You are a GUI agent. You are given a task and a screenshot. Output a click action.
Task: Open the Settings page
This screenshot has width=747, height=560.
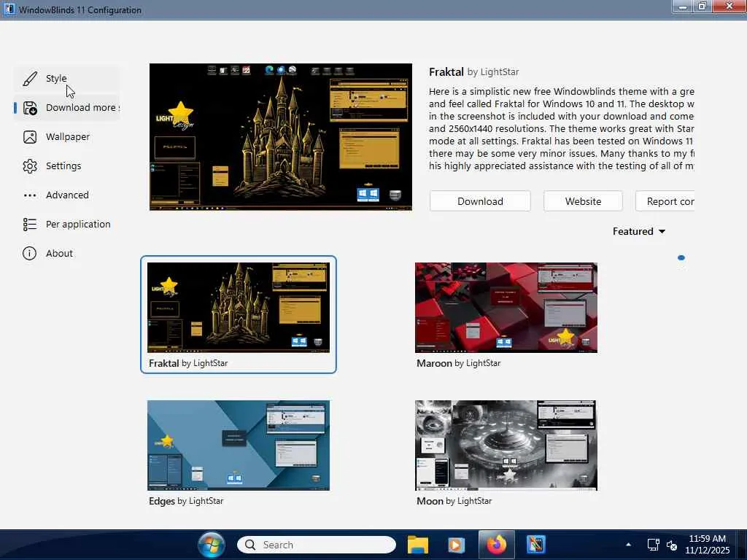tap(66, 166)
